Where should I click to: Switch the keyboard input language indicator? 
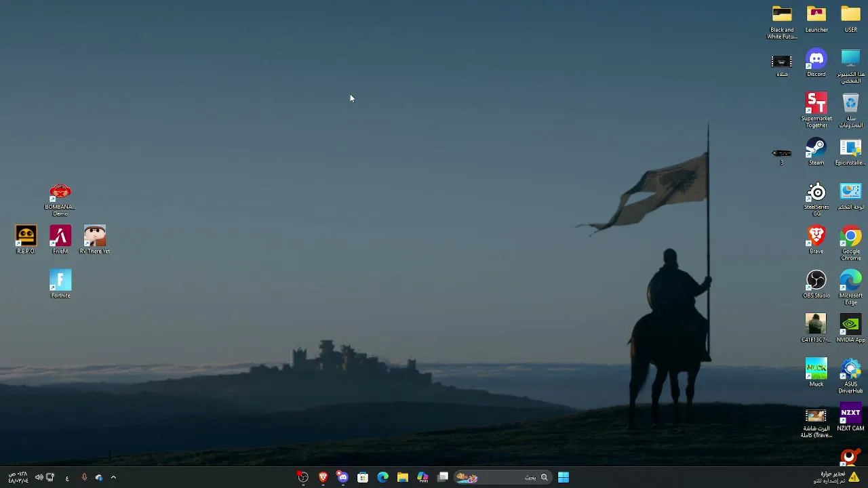(x=67, y=478)
